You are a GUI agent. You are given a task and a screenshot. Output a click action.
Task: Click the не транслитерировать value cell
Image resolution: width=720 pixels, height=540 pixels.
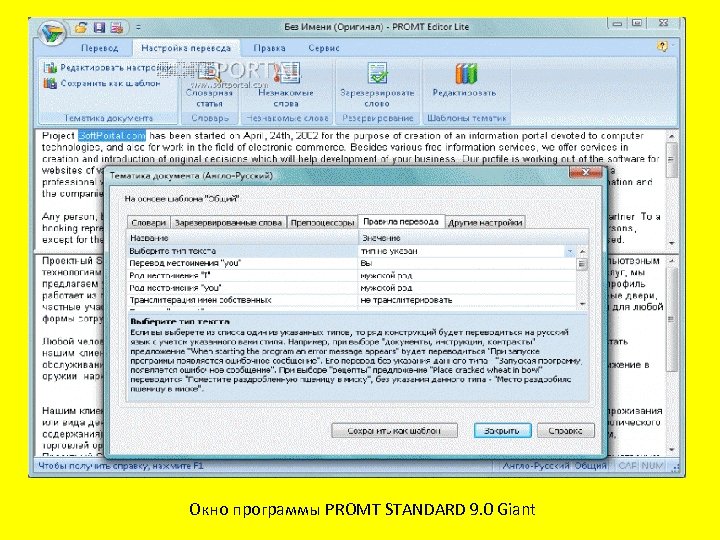coord(467,300)
